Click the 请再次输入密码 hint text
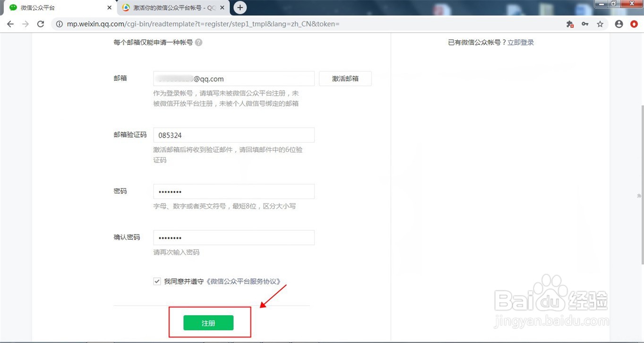Image resolution: width=644 pixels, height=343 pixels. [x=176, y=252]
